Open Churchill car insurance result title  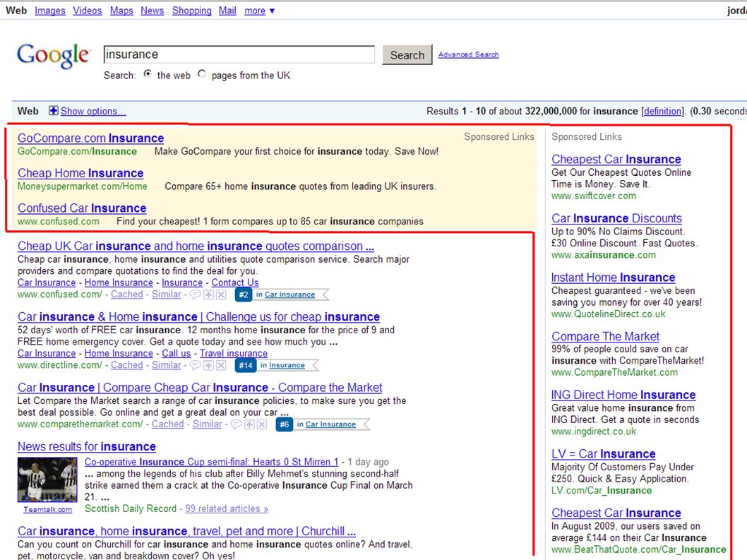(x=186, y=531)
